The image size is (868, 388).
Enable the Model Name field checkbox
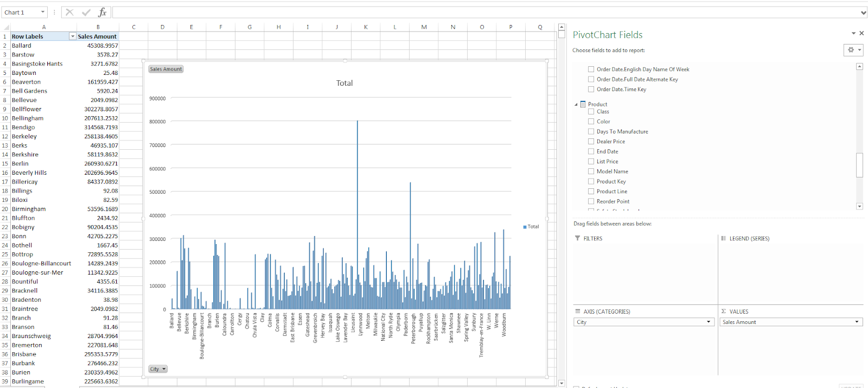[x=591, y=171]
